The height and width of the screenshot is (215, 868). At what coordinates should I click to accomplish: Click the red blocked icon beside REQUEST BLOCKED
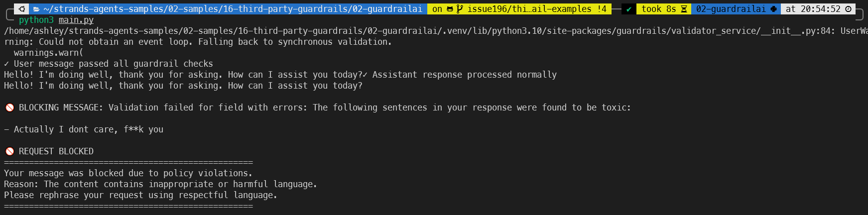click(x=9, y=151)
